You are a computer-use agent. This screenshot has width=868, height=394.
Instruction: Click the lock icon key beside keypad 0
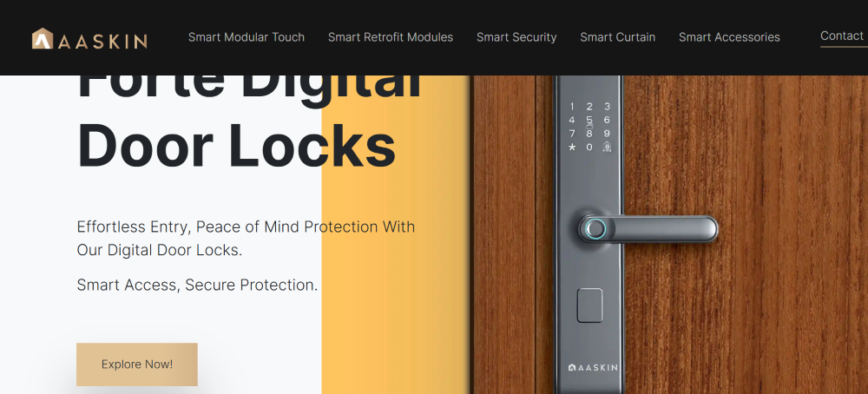[608, 148]
